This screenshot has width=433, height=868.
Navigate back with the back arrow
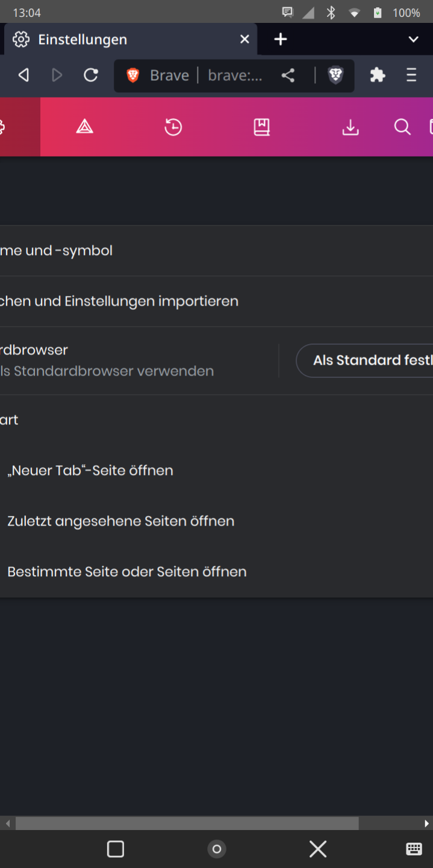coord(23,75)
